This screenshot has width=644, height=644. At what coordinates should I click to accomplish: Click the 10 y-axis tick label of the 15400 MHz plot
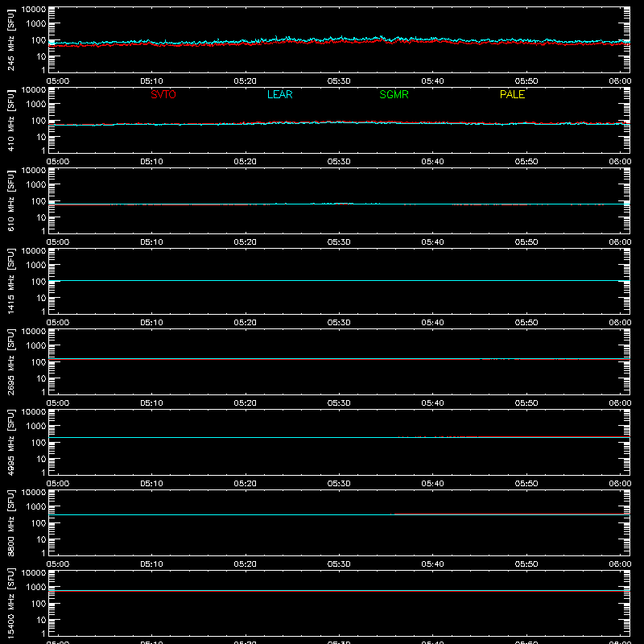(41, 620)
